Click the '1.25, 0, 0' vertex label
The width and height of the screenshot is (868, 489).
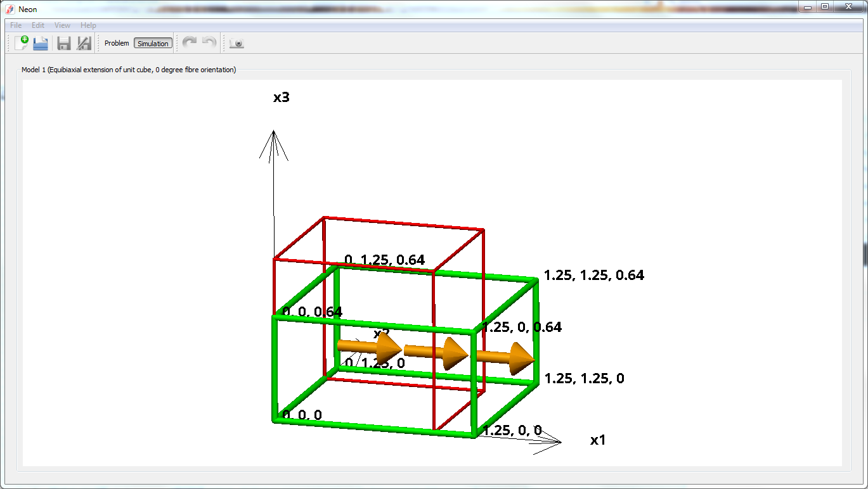pyautogui.click(x=512, y=431)
